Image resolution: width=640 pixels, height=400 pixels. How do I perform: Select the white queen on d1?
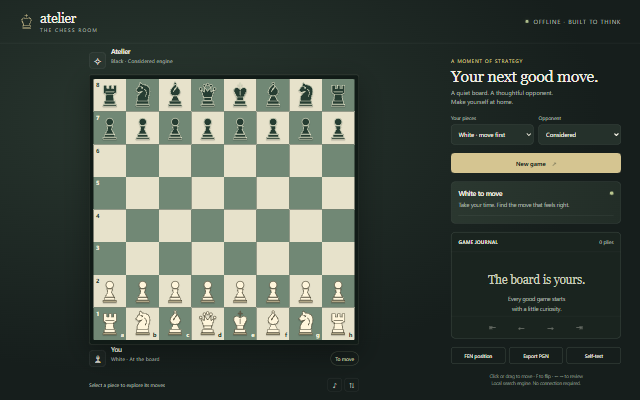208,324
